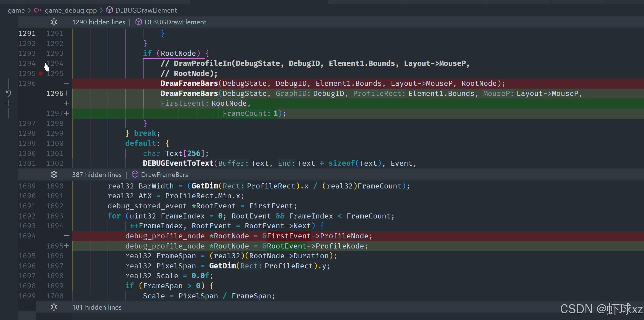Image resolution: width=644 pixels, height=320 pixels.
Task: Click modified line number 1695 in gutter
Action: point(55,246)
